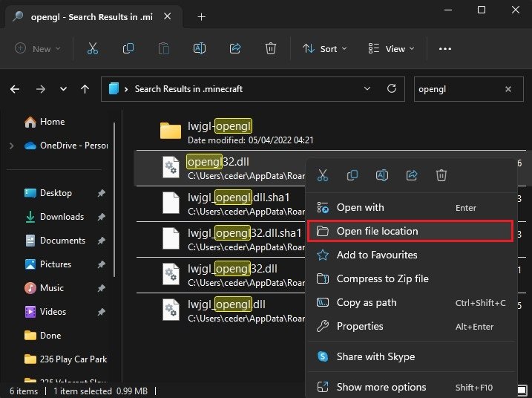Open a new tab with the plus button
Screen dimensions: 532x398
[x=201, y=16]
